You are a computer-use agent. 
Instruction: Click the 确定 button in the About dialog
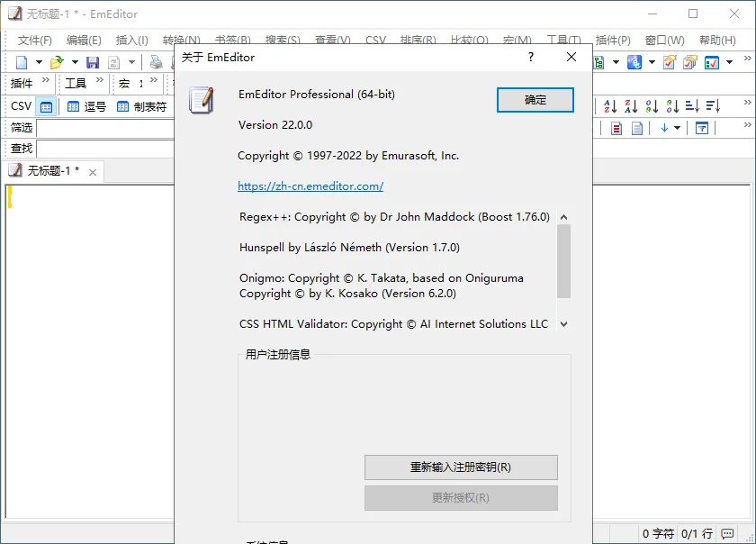[535, 100]
